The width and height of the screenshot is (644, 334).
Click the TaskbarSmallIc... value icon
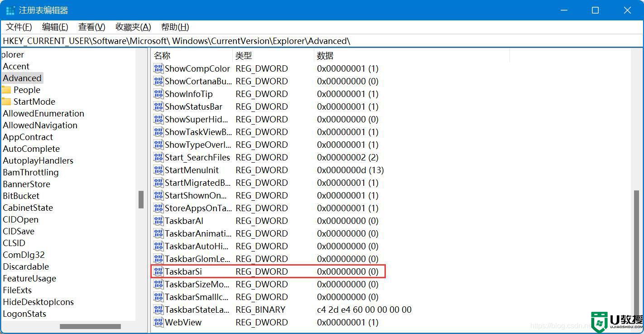click(158, 297)
